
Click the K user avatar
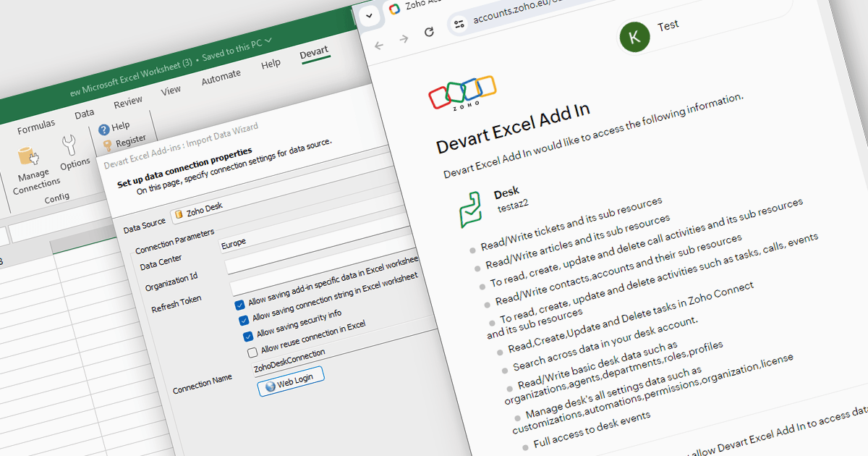[x=634, y=38]
